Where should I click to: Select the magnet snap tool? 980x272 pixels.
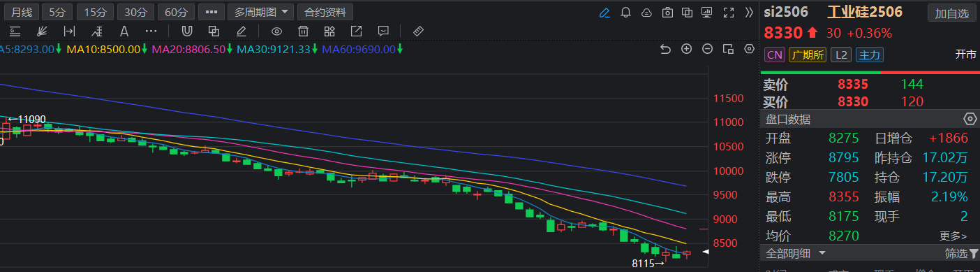click(187, 31)
